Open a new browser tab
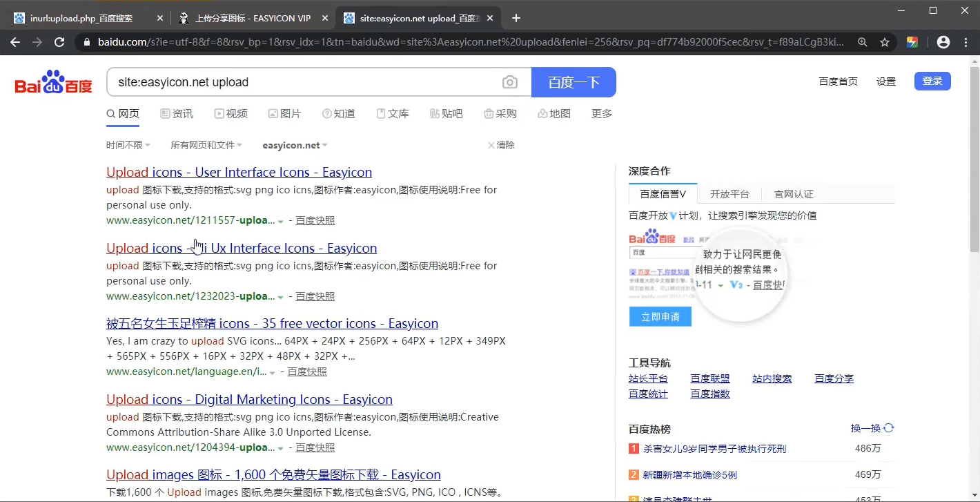This screenshot has width=980, height=502. 516,18
